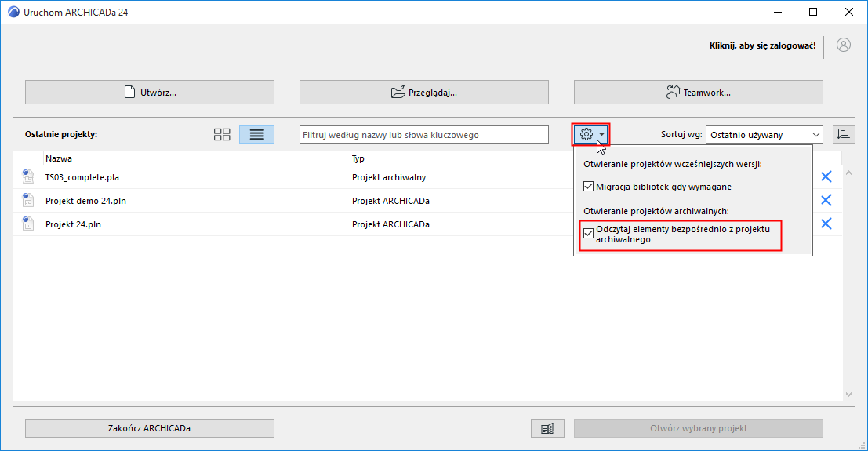This screenshot has height=451, width=868.
Task: Maximize the Uruchom ARCHICADa 24 window
Action: pos(813,12)
